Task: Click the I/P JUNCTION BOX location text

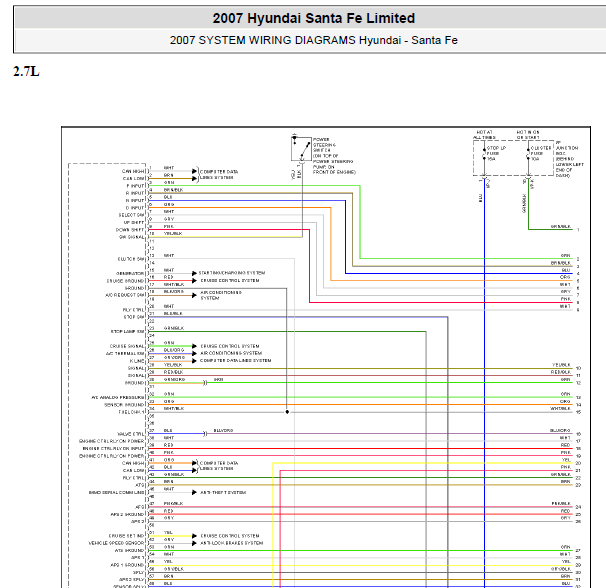Action: click(569, 159)
